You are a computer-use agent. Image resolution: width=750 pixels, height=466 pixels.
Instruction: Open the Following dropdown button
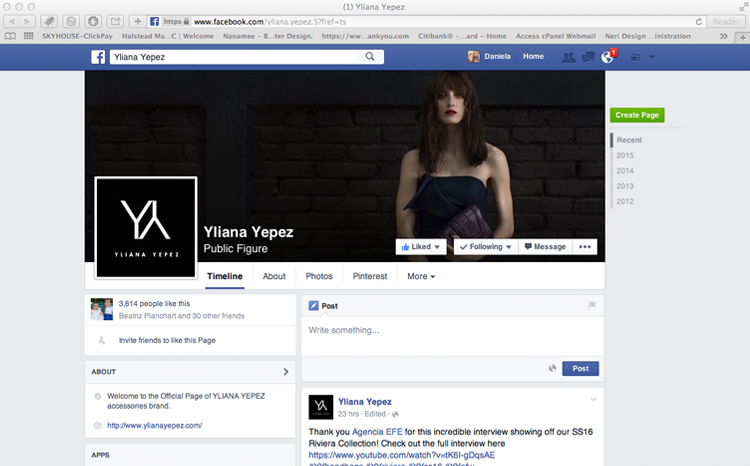(x=486, y=247)
